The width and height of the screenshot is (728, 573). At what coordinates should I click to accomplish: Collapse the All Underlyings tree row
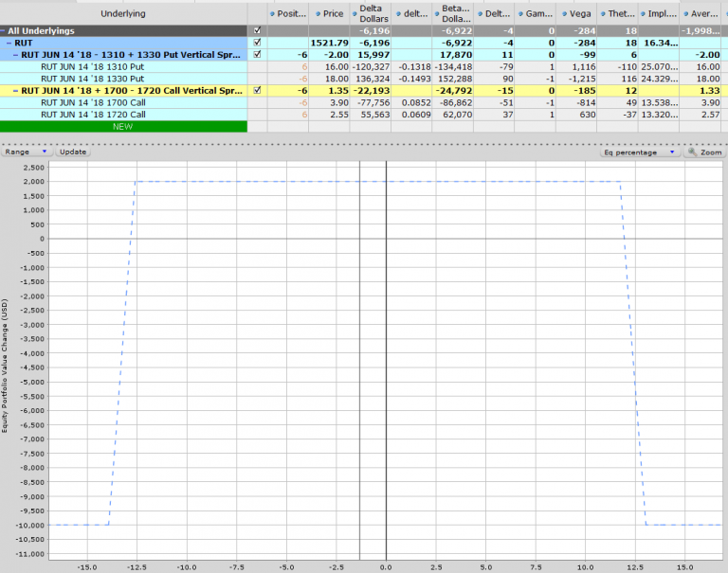coord(4,31)
